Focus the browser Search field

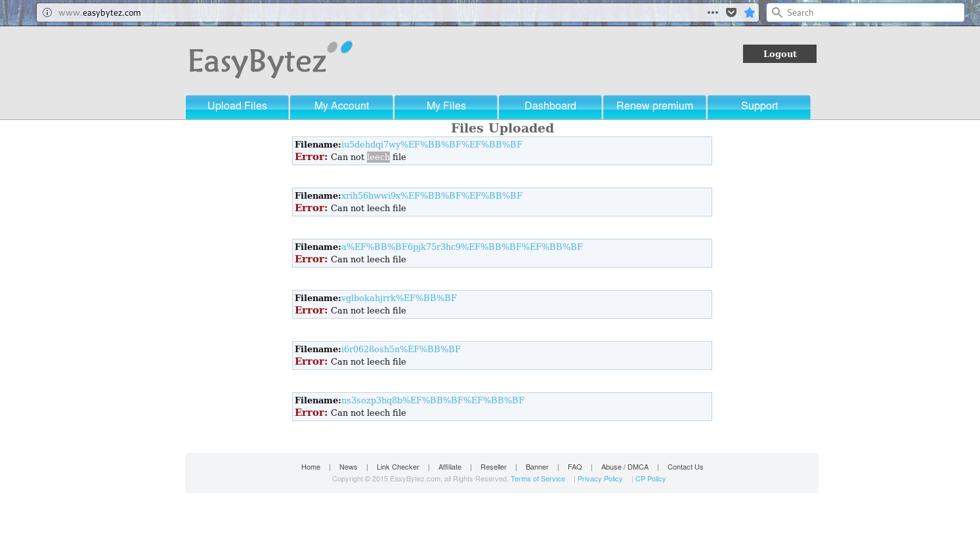[865, 12]
